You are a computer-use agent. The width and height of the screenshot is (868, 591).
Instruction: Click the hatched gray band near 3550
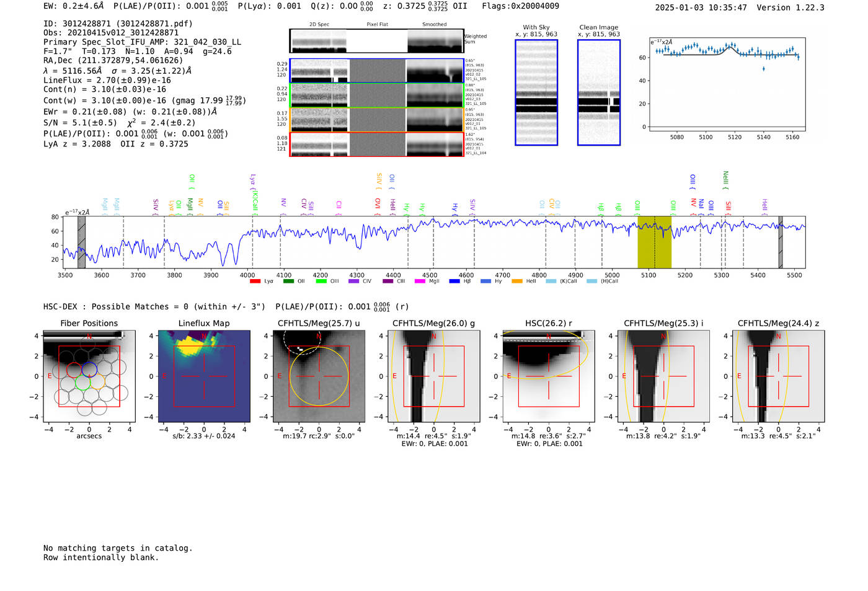click(81, 242)
